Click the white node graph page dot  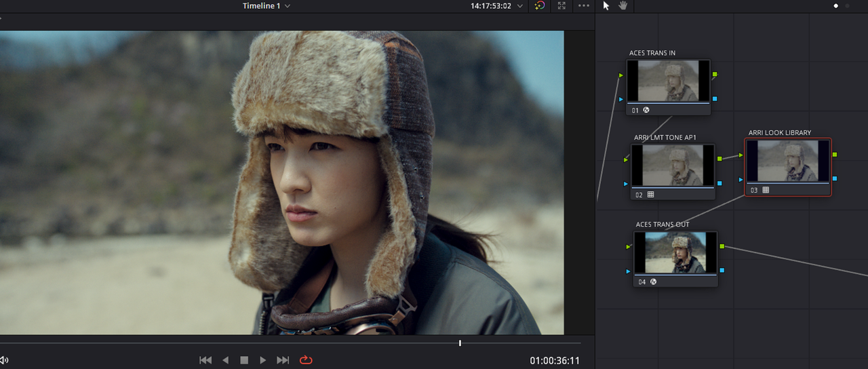(x=836, y=5)
